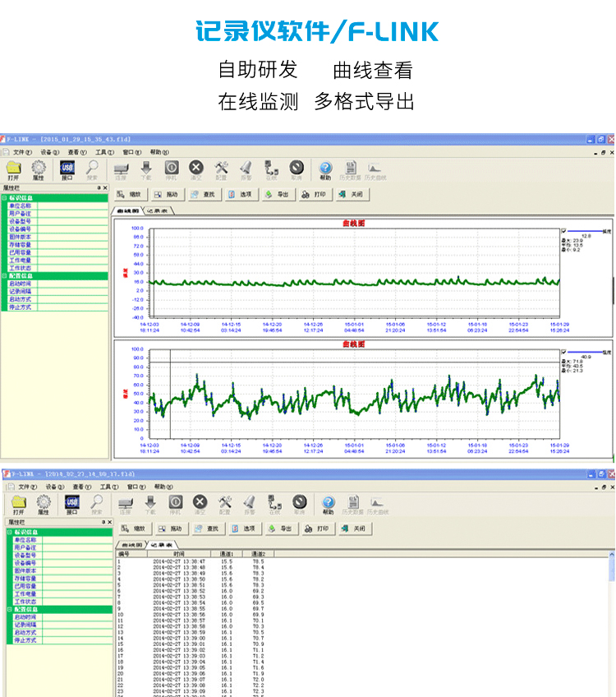
Task: Click 打印 button in upper window
Action: click(x=315, y=194)
